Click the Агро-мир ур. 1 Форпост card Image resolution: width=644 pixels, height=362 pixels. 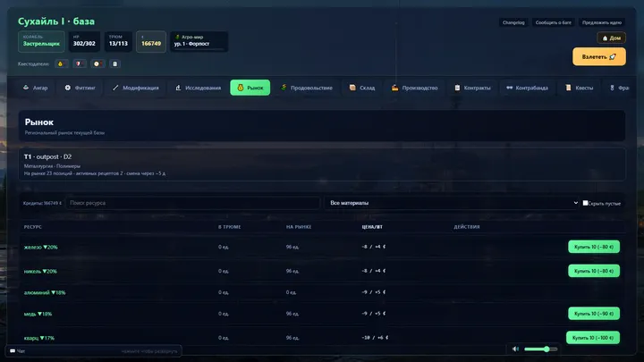click(199, 41)
